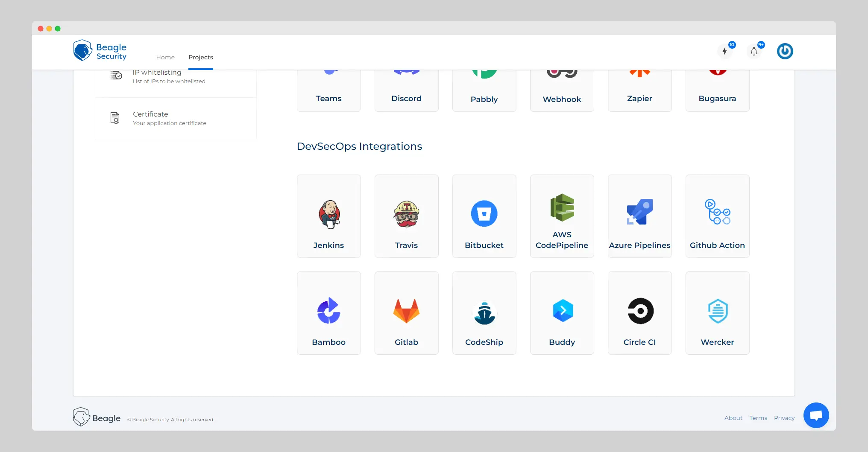This screenshot has height=452, width=868.
Task: Choose the AWS CodePipeline integration
Action: coord(562,216)
